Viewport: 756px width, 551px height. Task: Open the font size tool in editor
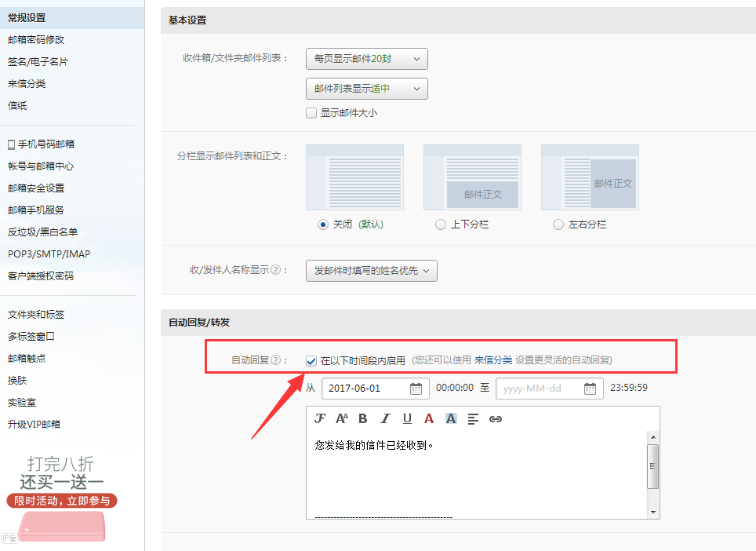click(342, 418)
